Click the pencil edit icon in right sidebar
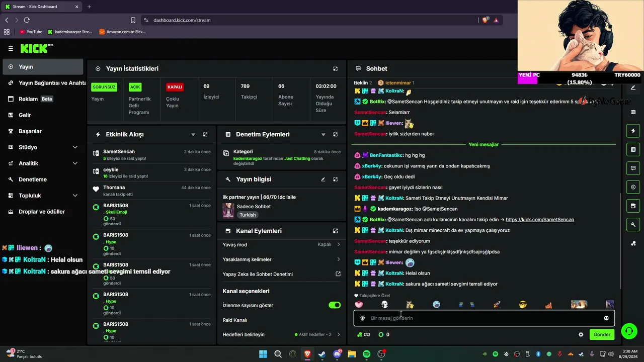 coord(633,87)
